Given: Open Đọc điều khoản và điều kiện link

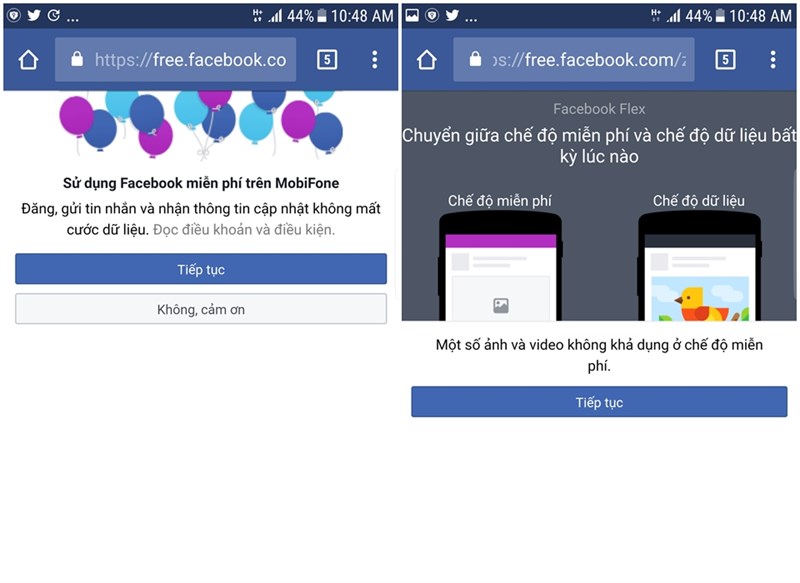Looking at the screenshot, I should point(244,230).
